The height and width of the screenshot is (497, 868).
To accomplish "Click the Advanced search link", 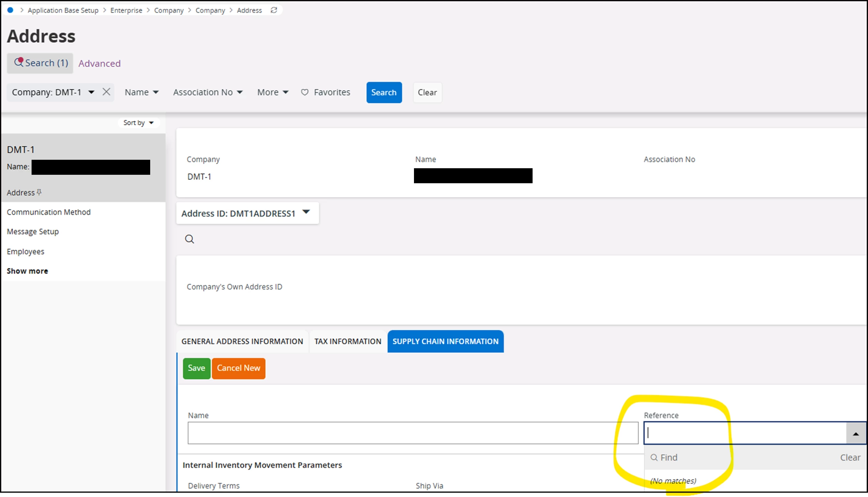I will click(99, 64).
